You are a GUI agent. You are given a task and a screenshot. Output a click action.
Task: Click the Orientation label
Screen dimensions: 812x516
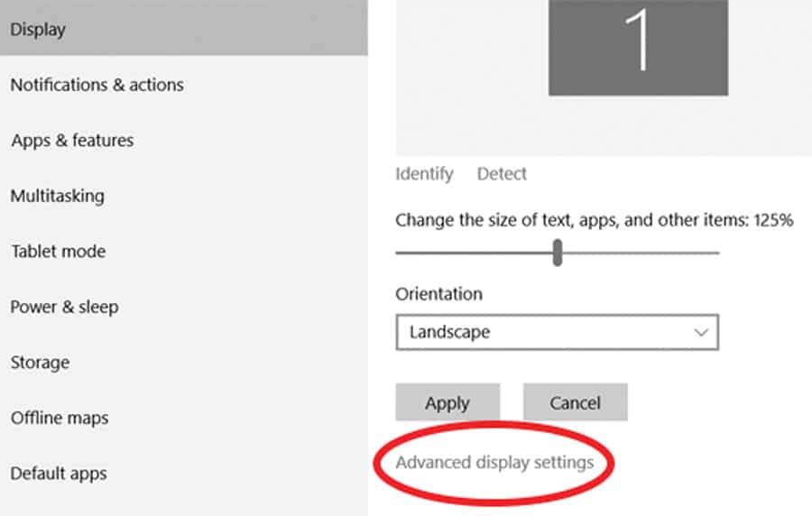point(438,294)
